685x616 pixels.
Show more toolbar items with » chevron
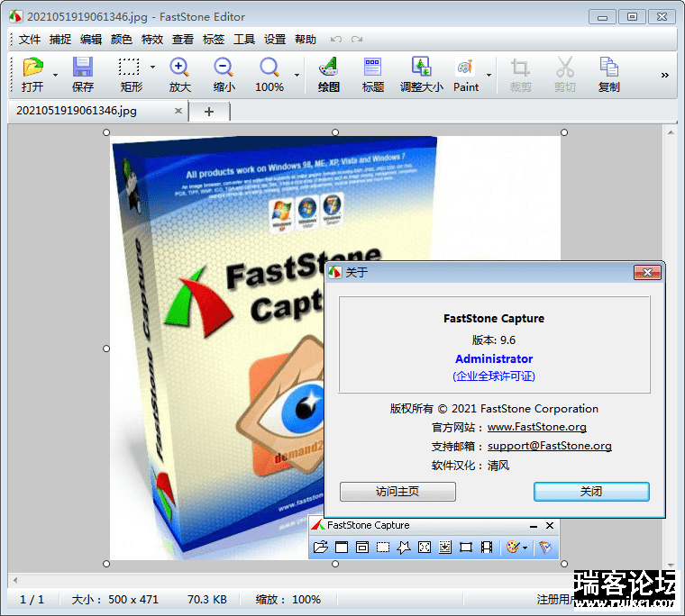(x=665, y=75)
